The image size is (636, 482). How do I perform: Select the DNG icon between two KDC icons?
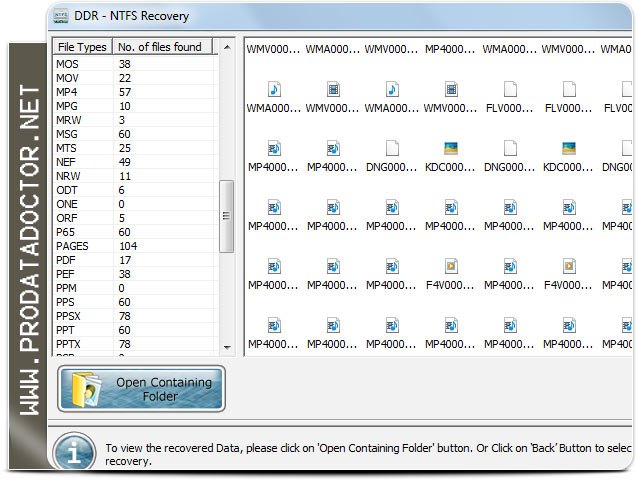pos(510,148)
